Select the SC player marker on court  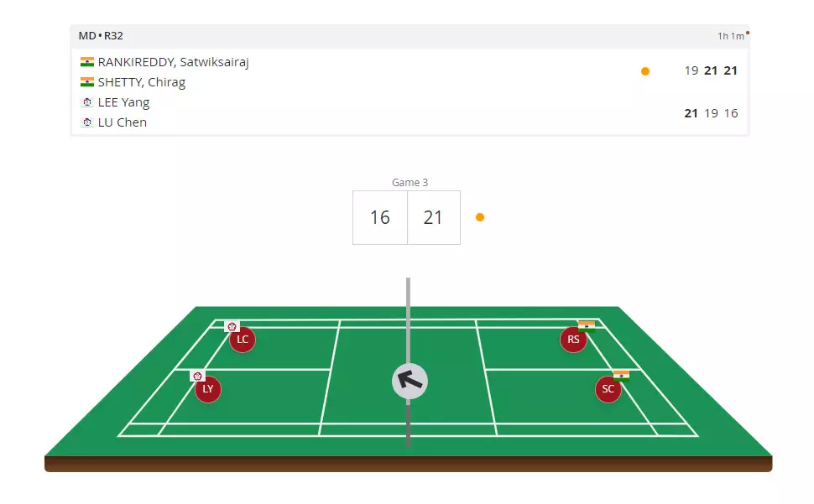tap(608, 389)
